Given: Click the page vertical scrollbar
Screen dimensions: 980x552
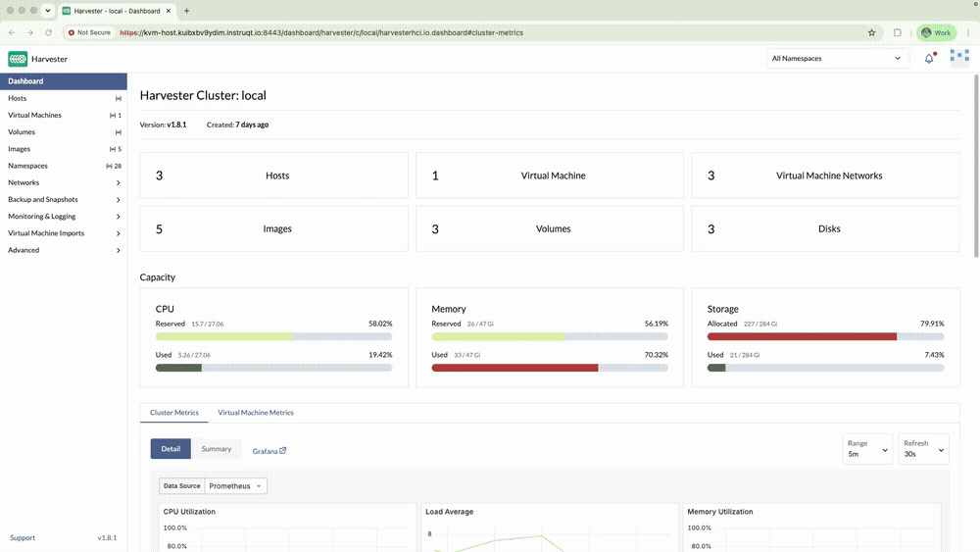Looking at the screenshot, I should tap(976, 166).
